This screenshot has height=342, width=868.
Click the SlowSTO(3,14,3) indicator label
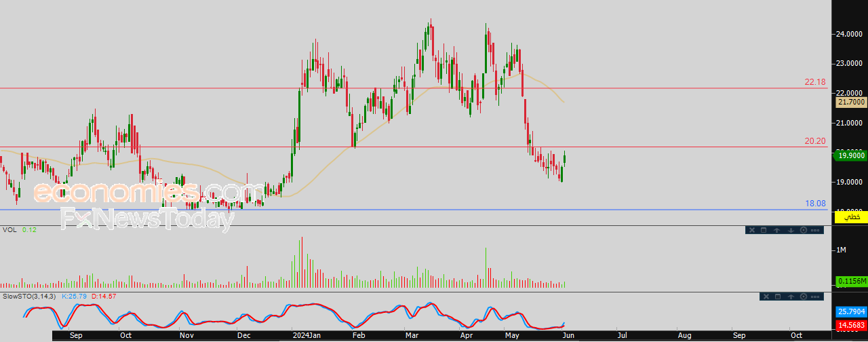(x=29, y=297)
